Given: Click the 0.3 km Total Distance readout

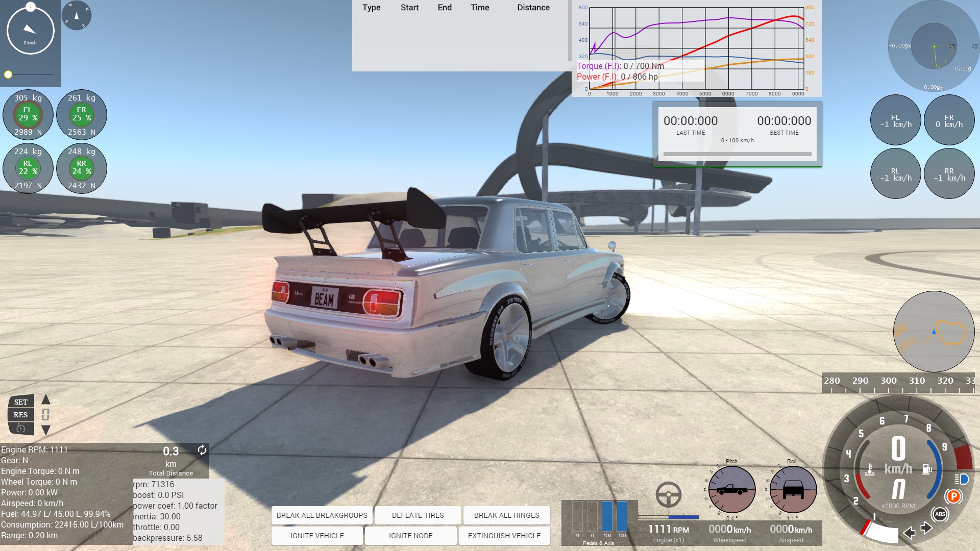Looking at the screenshot, I should click(x=170, y=461).
